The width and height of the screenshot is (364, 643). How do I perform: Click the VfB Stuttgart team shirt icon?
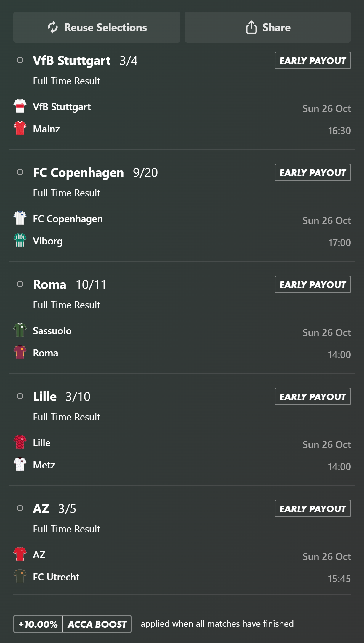point(20,106)
